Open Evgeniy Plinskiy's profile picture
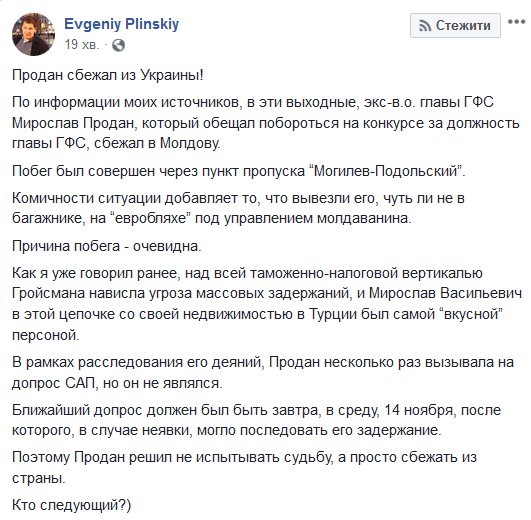 click(33, 34)
